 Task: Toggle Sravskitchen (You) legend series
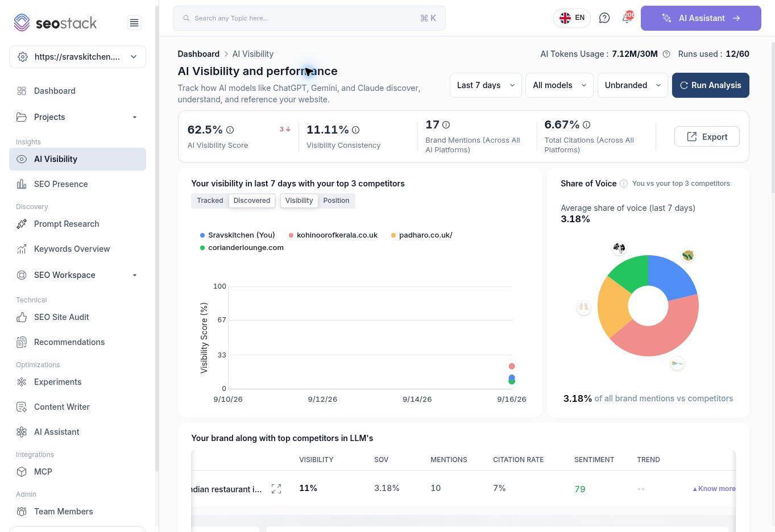[238, 235]
